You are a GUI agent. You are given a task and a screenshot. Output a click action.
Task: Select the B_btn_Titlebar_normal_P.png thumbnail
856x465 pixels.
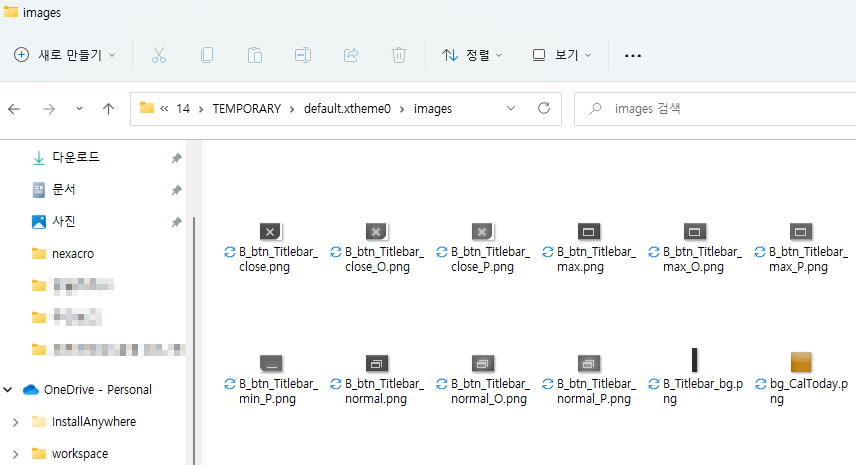pyautogui.click(x=588, y=363)
